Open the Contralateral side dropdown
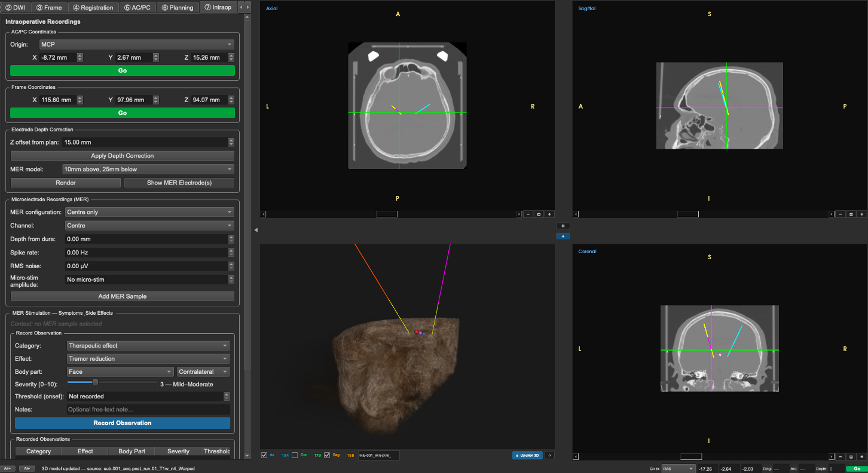Image resolution: width=868 pixels, height=473 pixels. click(x=204, y=371)
